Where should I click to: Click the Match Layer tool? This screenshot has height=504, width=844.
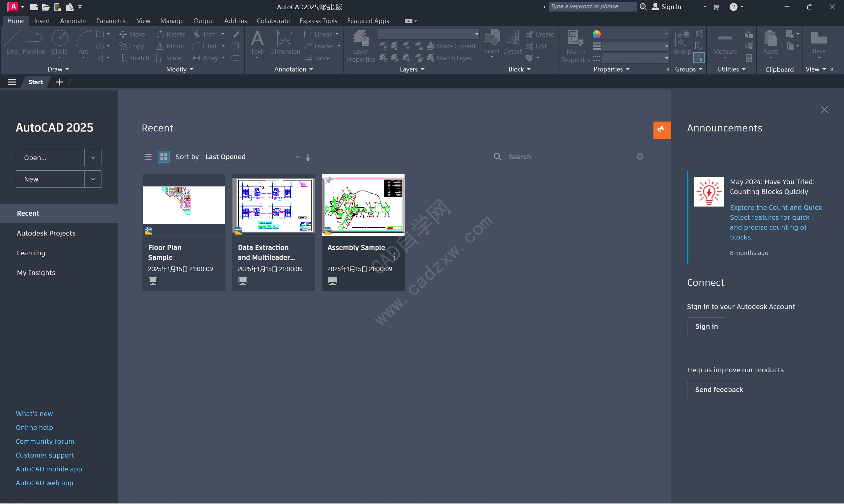coord(449,58)
